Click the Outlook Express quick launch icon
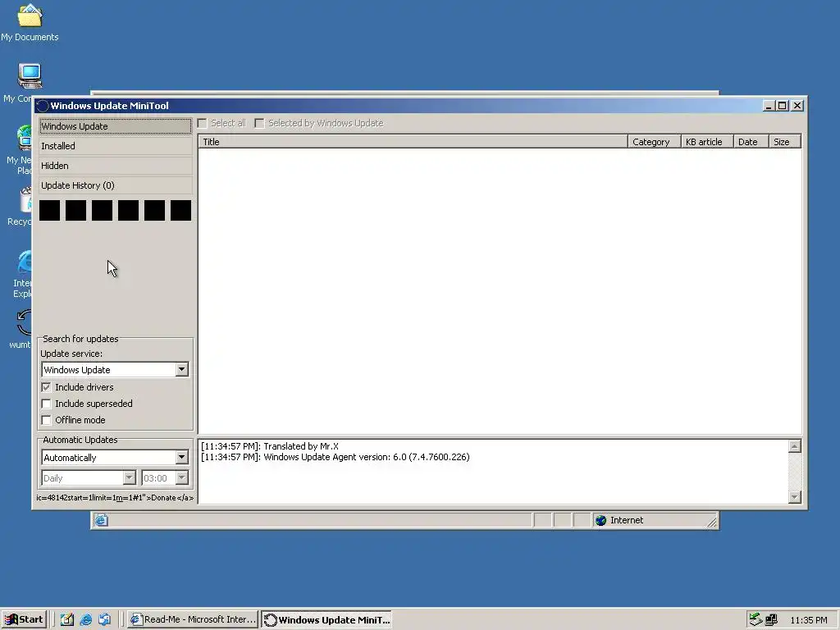 (104, 620)
